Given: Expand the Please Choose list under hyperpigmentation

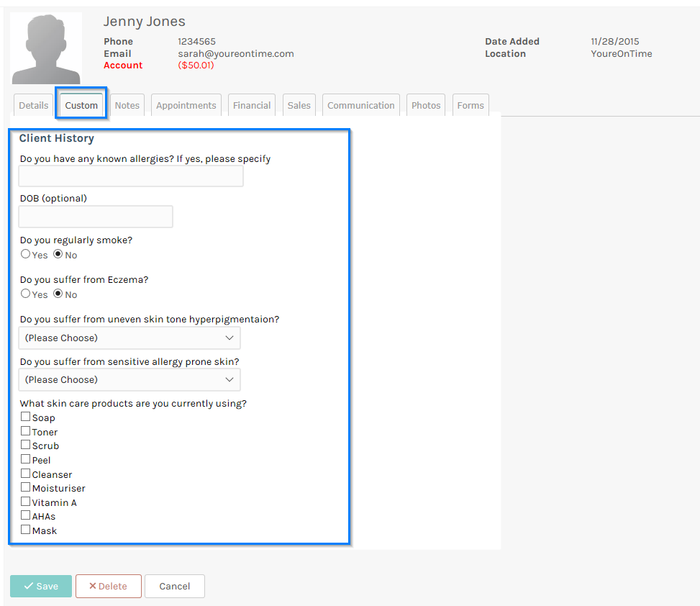Looking at the screenshot, I should click(x=129, y=338).
